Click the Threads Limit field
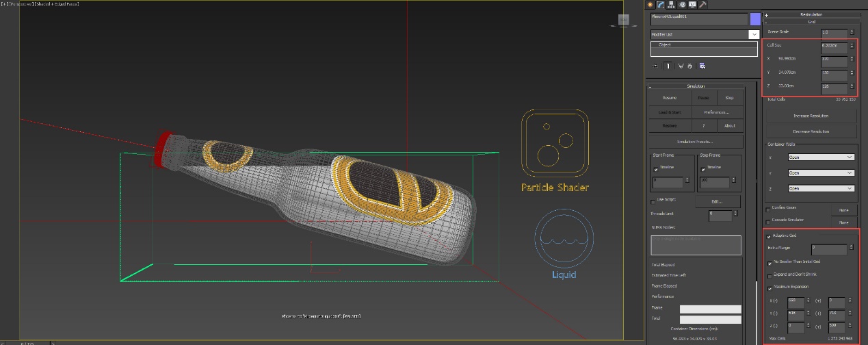The image size is (868, 345). [720, 215]
